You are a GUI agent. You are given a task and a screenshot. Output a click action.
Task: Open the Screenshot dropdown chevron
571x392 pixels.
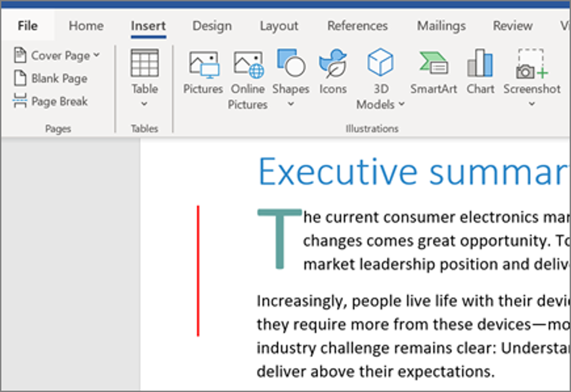tap(531, 105)
